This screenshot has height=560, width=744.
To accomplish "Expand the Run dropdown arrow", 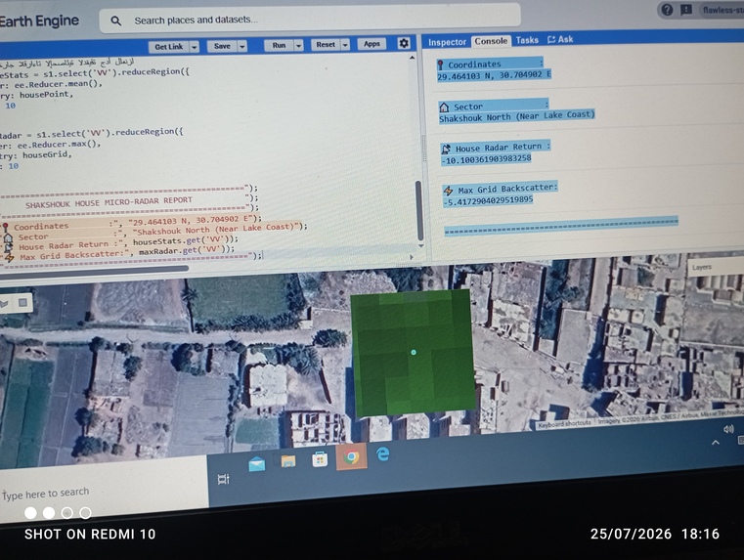I will pyautogui.click(x=298, y=45).
